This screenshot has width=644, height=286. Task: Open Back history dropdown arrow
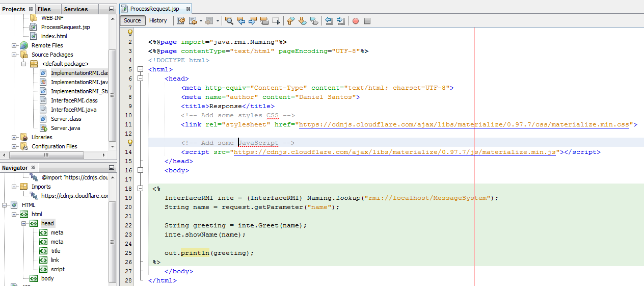click(x=200, y=21)
